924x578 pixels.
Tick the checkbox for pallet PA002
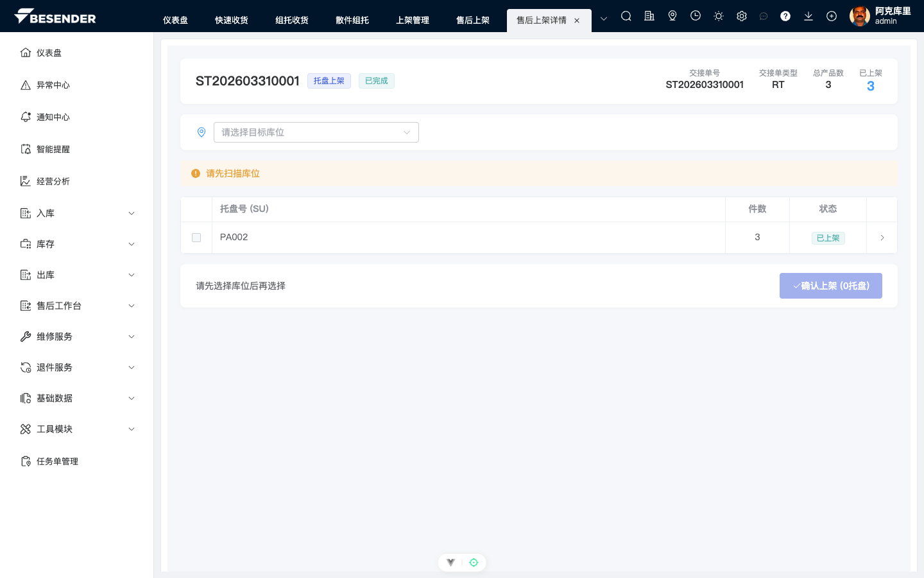196,238
